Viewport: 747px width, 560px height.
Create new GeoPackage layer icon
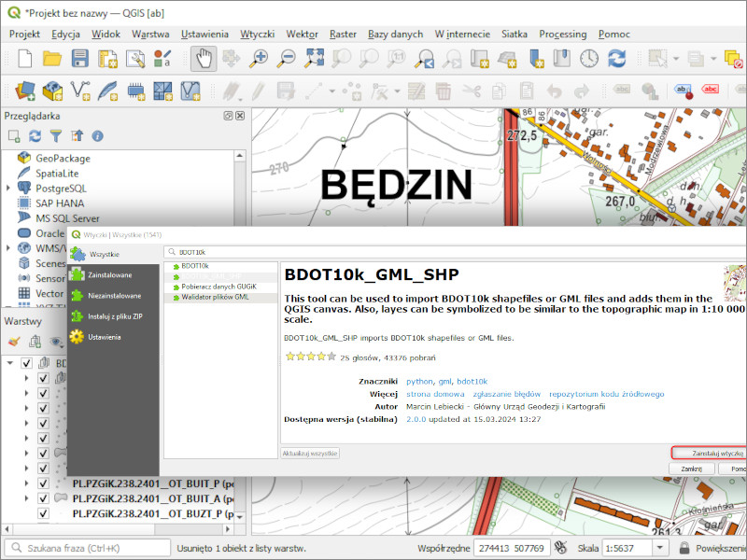[x=52, y=91]
